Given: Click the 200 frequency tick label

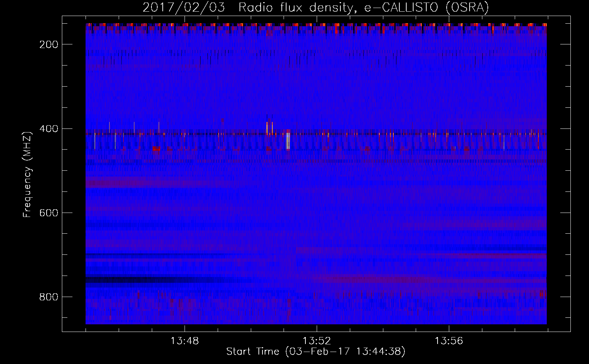Looking at the screenshot, I should pyautogui.click(x=49, y=44).
